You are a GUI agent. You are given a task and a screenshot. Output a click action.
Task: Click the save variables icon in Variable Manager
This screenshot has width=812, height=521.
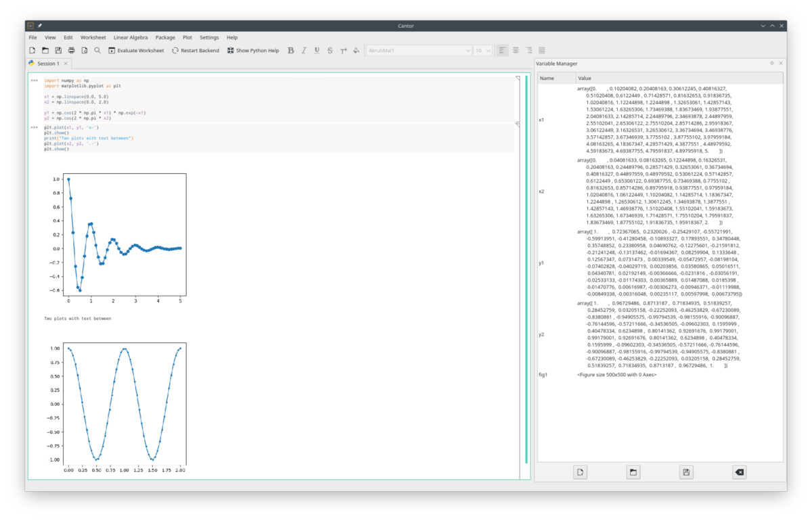686,472
